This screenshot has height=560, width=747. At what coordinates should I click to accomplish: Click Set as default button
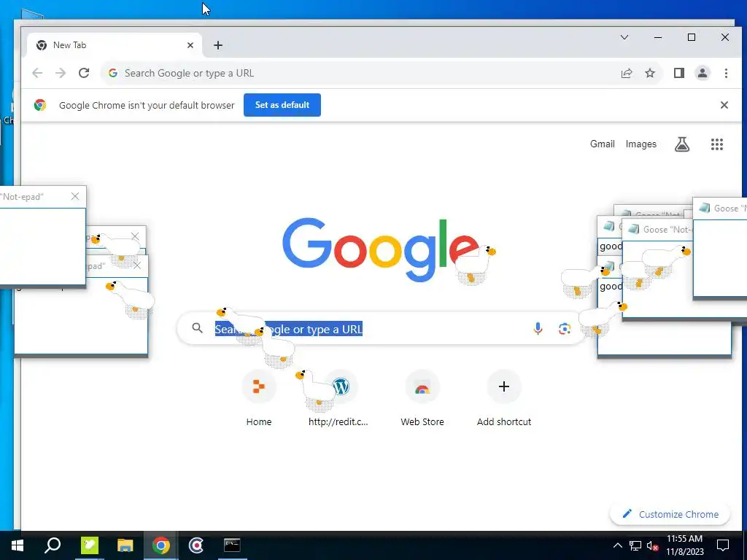coord(282,105)
